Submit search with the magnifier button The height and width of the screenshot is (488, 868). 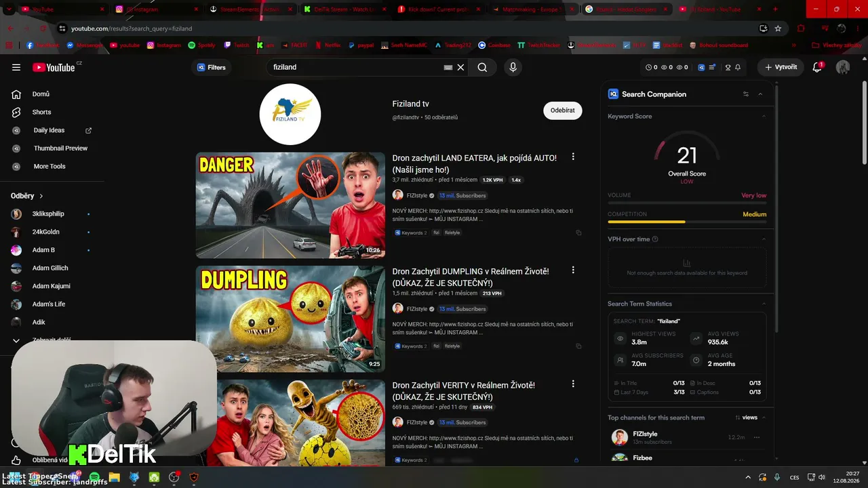click(x=482, y=67)
